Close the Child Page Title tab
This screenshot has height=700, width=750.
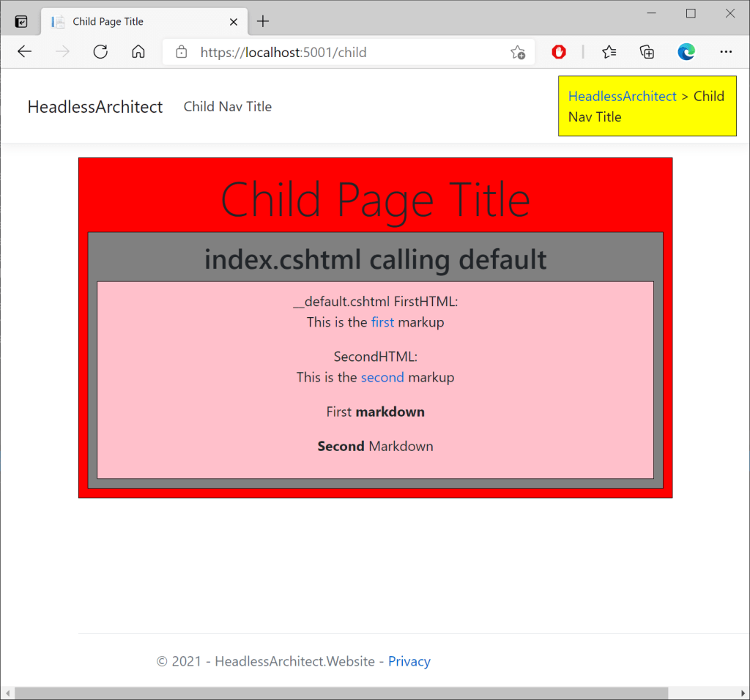234,21
